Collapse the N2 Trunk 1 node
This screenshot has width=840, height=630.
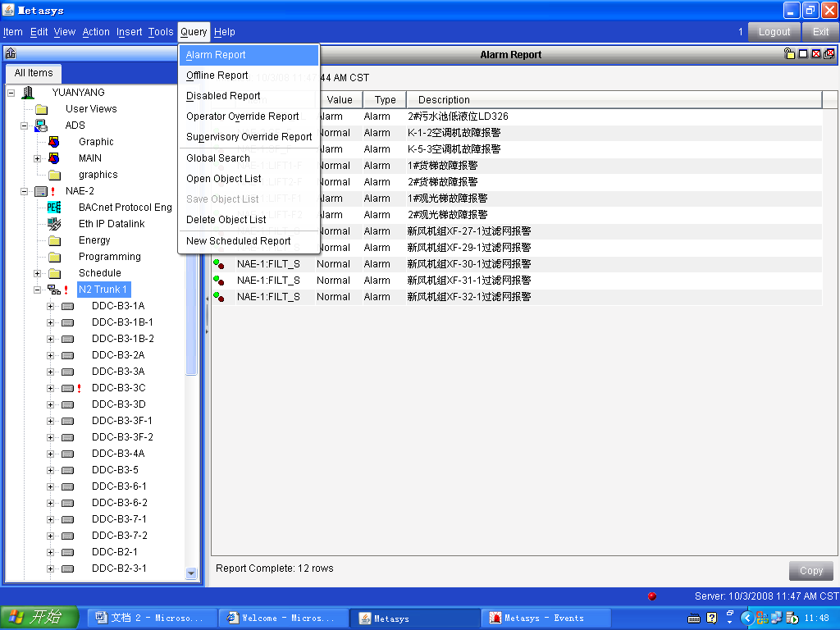(37, 290)
